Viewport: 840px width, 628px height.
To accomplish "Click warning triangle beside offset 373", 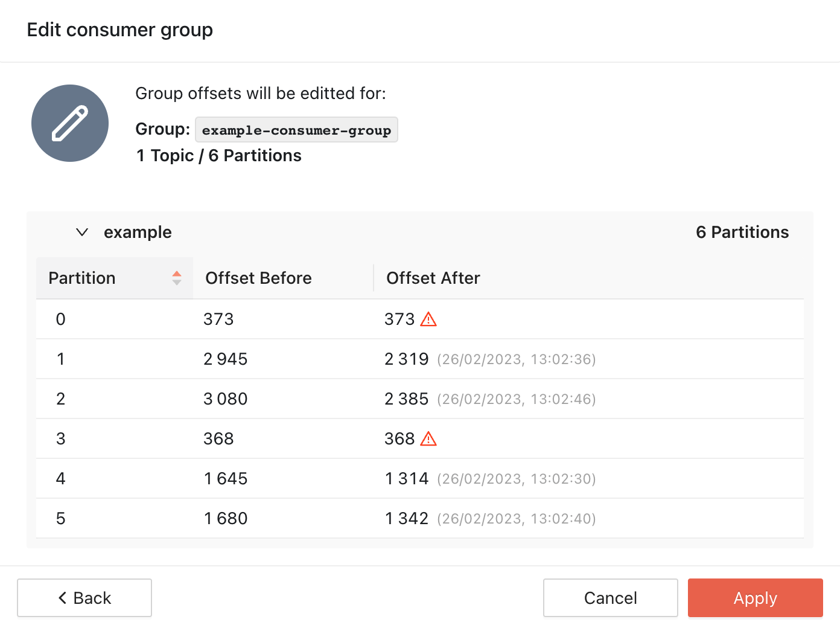I will click(428, 319).
